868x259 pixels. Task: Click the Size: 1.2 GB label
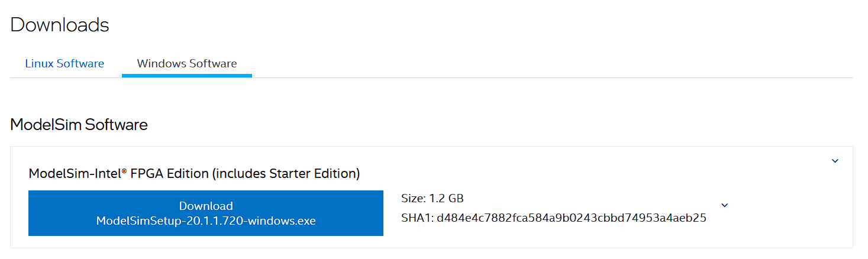coord(433,199)
